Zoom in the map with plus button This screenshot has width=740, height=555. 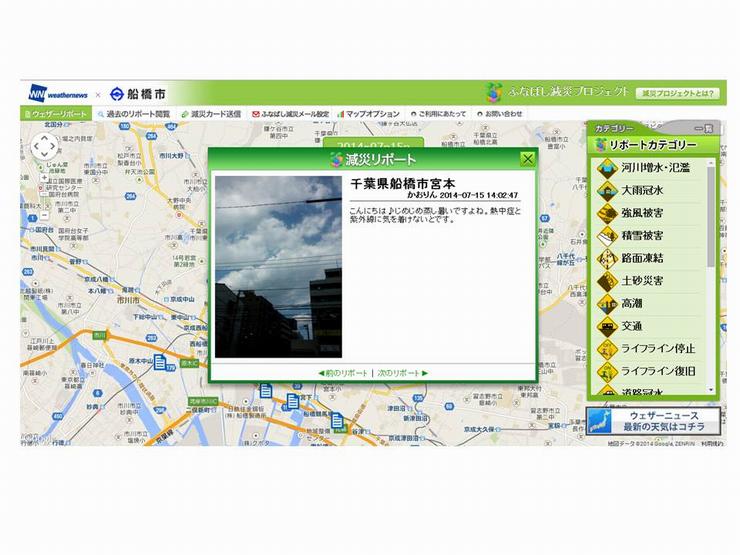(44, 178)
